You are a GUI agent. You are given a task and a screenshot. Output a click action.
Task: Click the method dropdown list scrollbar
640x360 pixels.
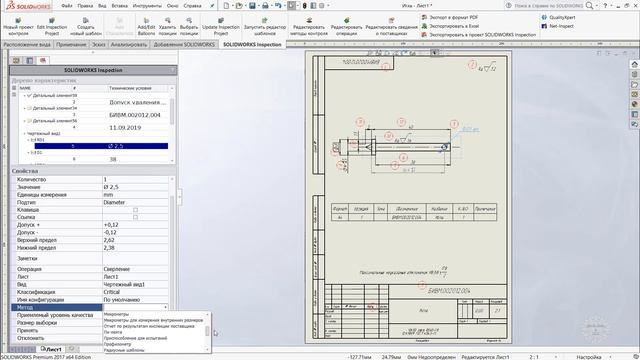pyautogui.click(x=207, y=331)
